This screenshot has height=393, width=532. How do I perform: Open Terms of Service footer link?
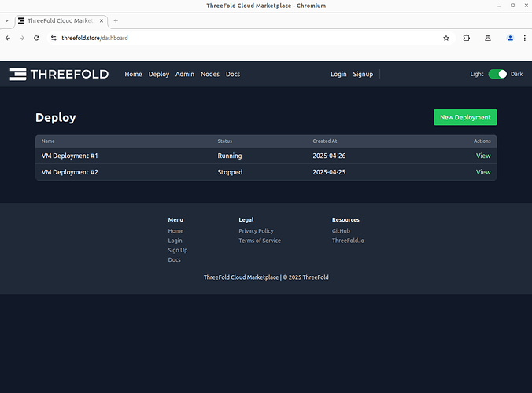260,241
